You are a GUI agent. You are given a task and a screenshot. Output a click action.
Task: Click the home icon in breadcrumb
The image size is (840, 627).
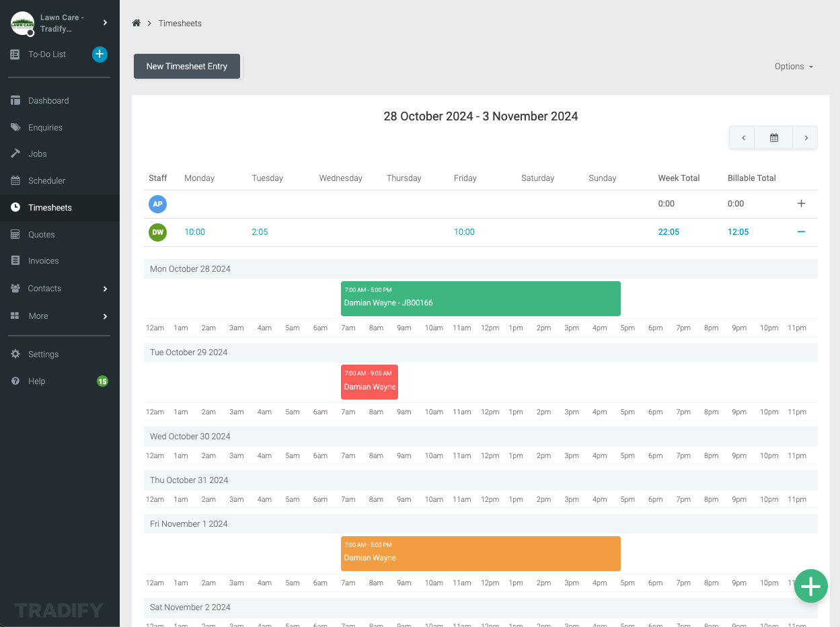point(137,23)
